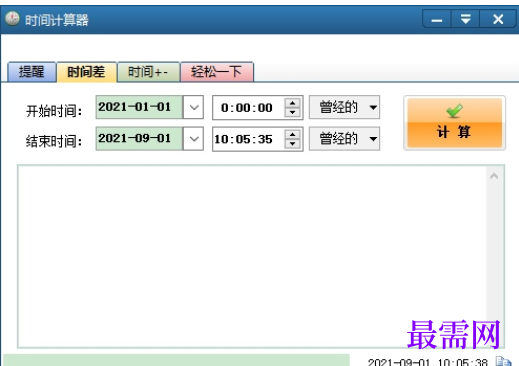
Task: Click inside the empty results text area
Action: coord(252,256)
